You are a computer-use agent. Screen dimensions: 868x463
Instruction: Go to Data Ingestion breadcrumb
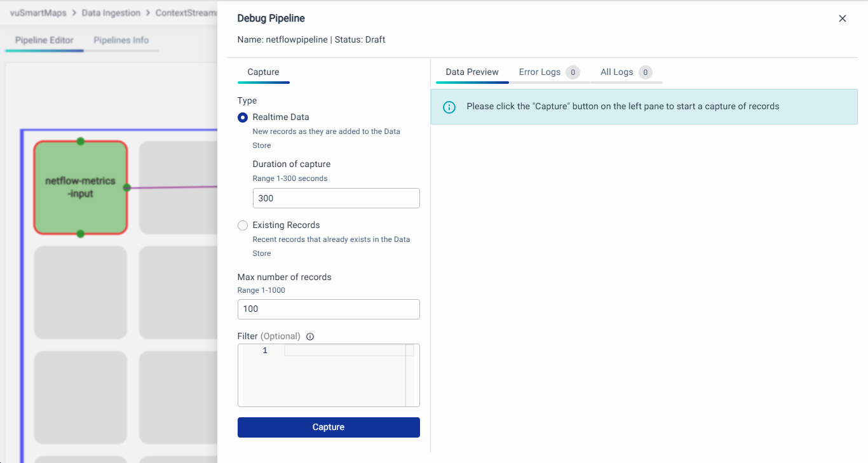[x=112, y=13]
